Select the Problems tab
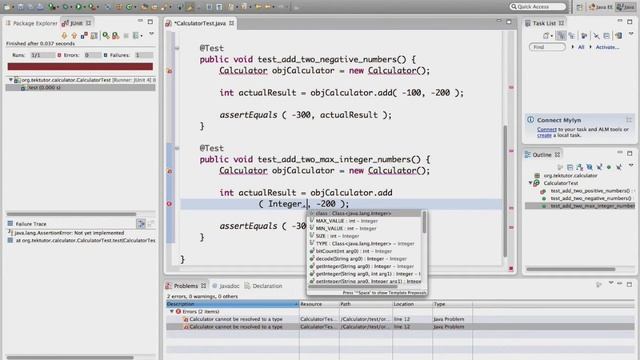This screenshot has width=640, height=360. point(186,286)
